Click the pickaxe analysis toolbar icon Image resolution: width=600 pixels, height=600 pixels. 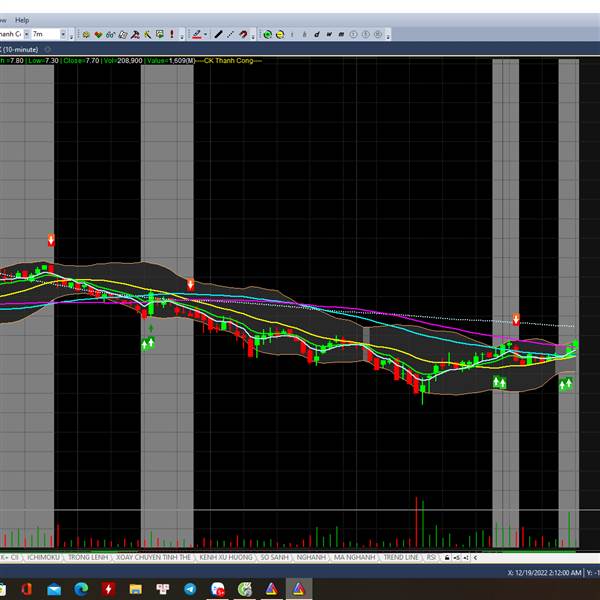pyautogui.click(x=147, y=34)
